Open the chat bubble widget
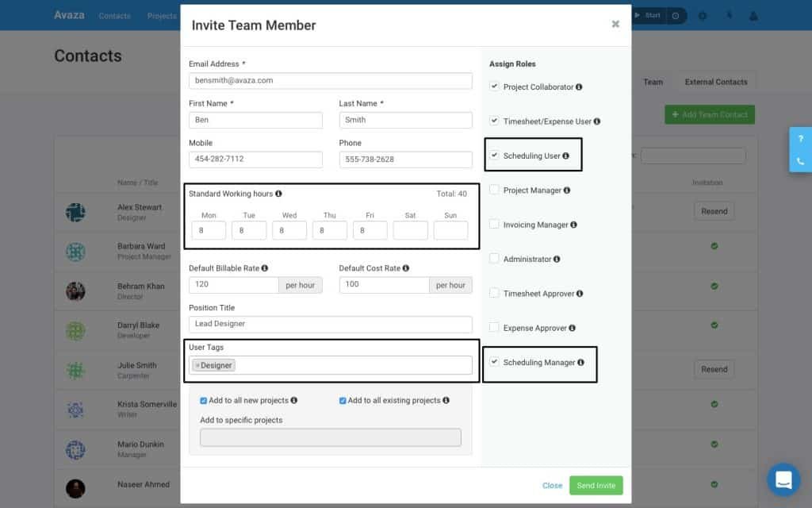The width and height of the screenshot is (812, 508). click(x=783, y=479)
